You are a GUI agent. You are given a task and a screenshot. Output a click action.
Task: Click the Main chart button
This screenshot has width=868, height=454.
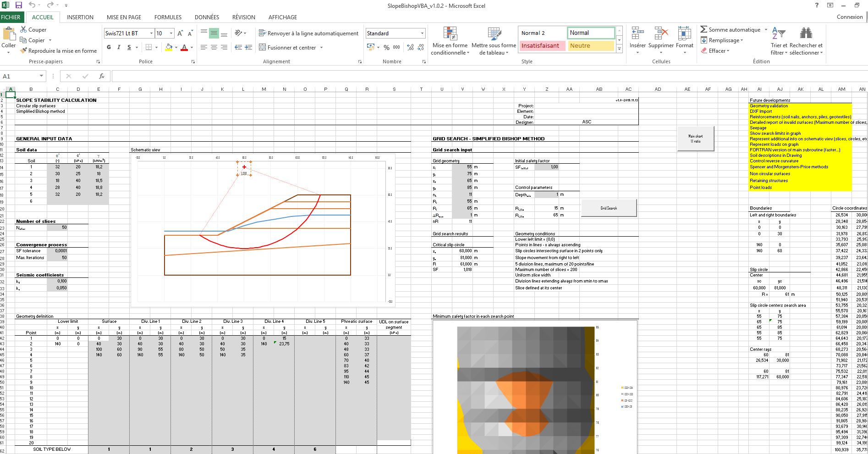coord(695,138)
